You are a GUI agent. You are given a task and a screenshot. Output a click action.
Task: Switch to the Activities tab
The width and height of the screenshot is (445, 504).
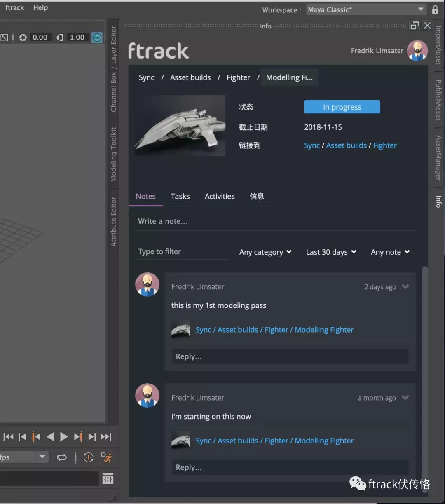[220, 197]
